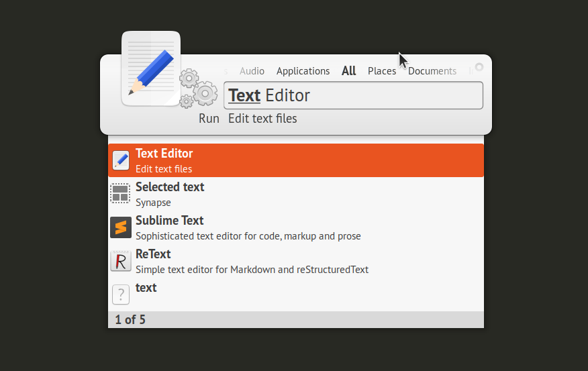Choose the Selected text result

295,194
